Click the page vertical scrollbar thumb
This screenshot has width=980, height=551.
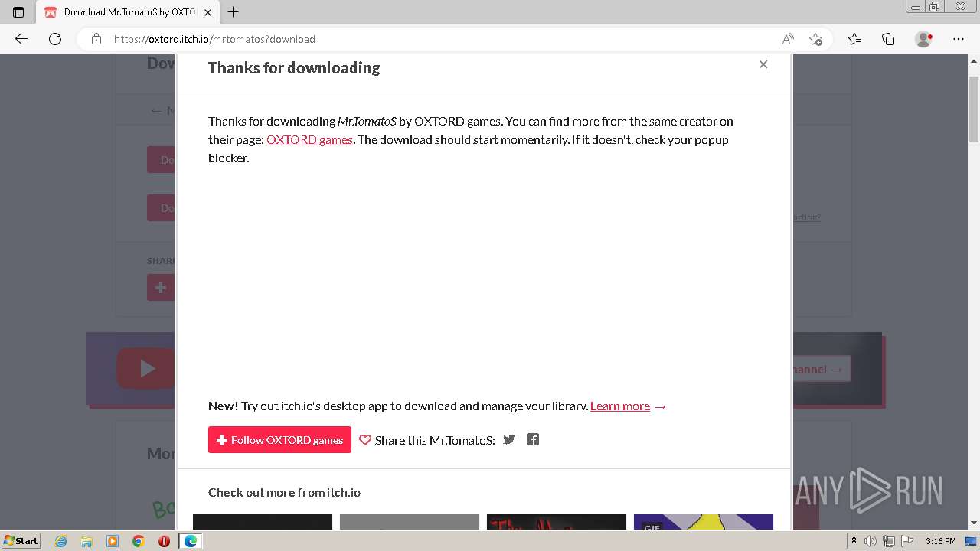pos(973,109)
